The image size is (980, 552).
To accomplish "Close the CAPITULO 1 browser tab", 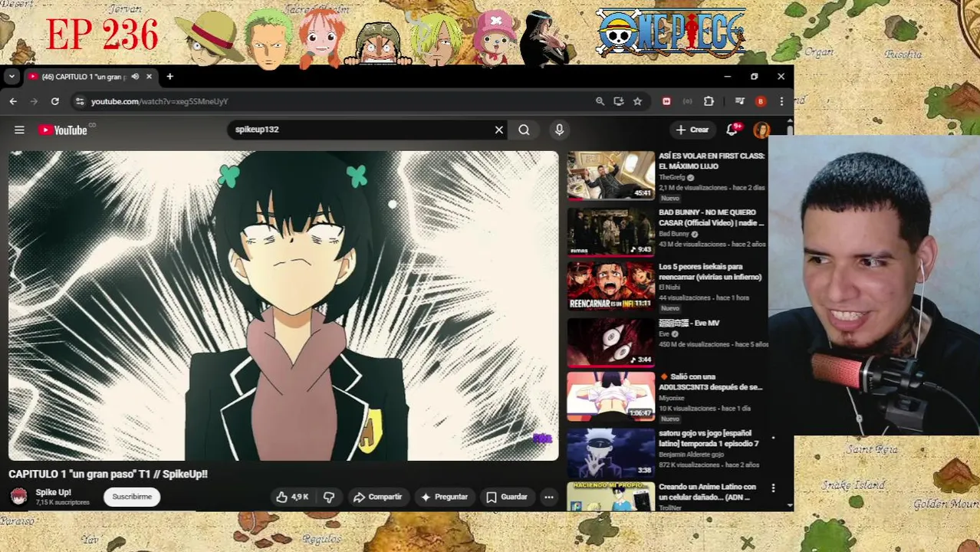I will [x=149, y=77].
